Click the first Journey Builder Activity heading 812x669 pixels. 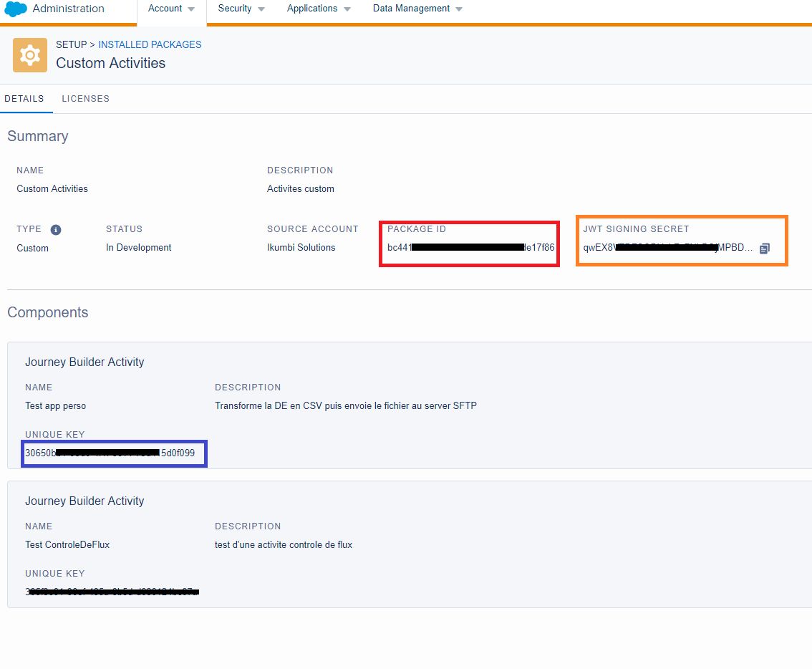click(85, 362)
